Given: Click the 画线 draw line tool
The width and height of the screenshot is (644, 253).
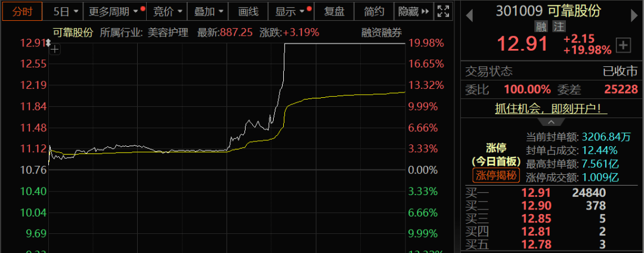Looking at the screenshot, I should pos(248,11).
